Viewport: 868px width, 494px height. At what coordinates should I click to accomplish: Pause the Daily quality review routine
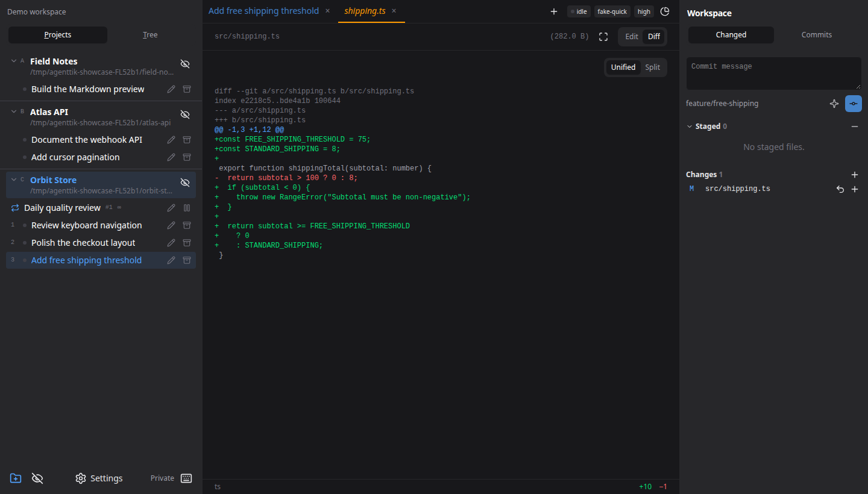[187, 208]
